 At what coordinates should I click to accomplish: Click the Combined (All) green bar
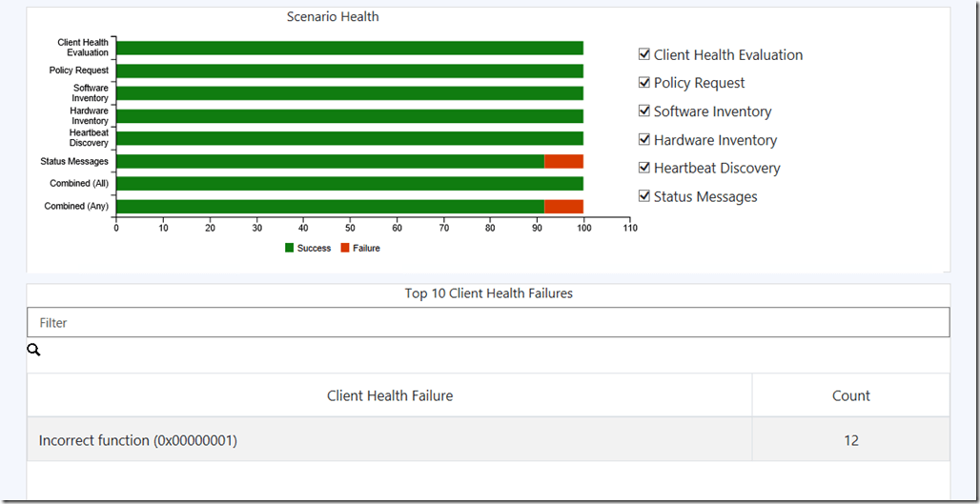tap(349, 184)
